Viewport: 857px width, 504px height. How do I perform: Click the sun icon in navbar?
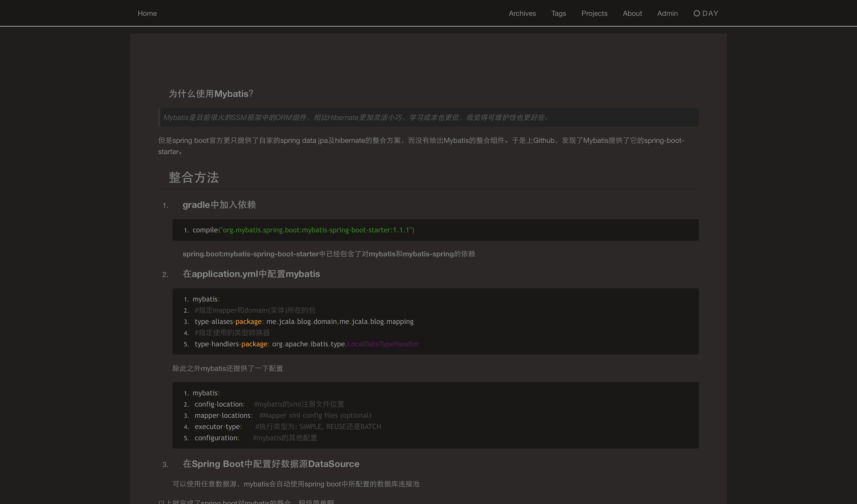point(697,13)
